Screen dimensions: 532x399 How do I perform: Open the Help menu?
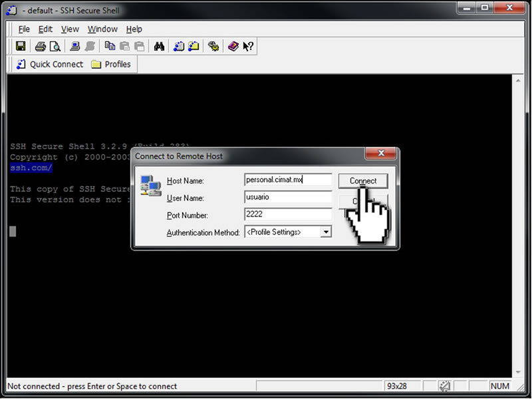(x=134, y=29)
